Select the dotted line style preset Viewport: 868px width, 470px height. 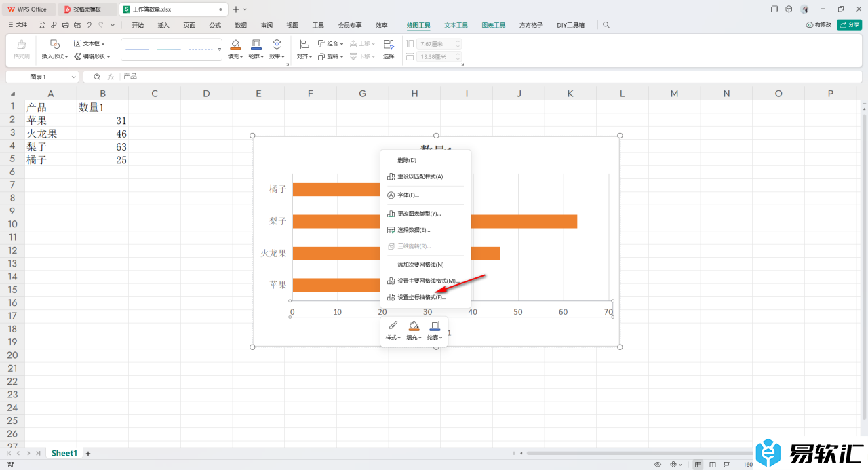(x=200, y=50)
